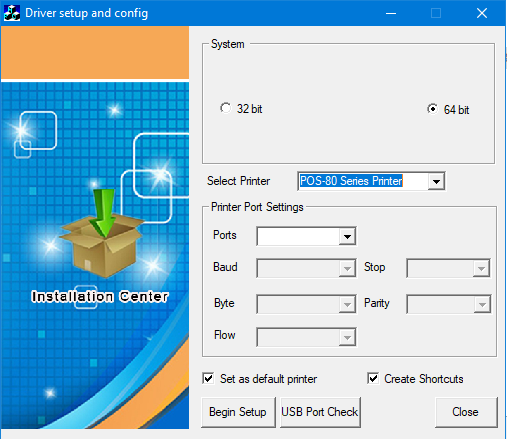Image resolution: width=507 pixels, height=439 pixels.
Task: Select the 32 bit radio option
Action: pyautogui.click(x=226, y=108)
